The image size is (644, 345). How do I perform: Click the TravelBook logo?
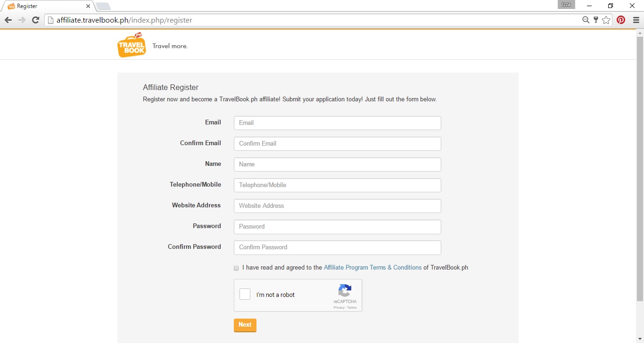coord(132,45)
